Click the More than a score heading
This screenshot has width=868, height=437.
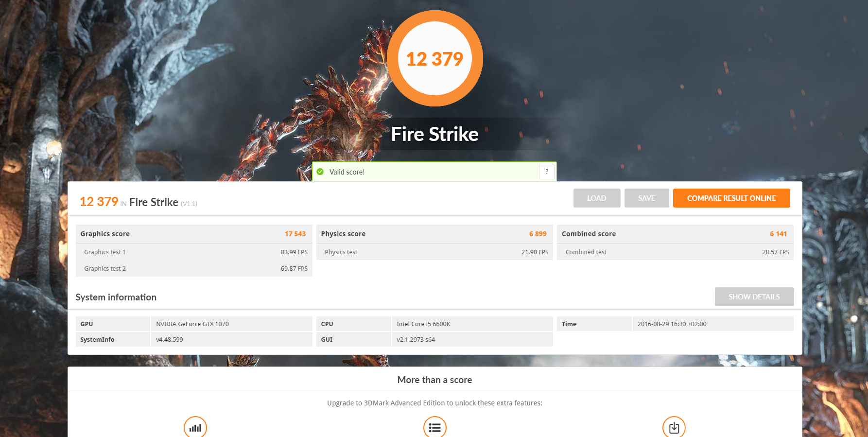(434, 380)
